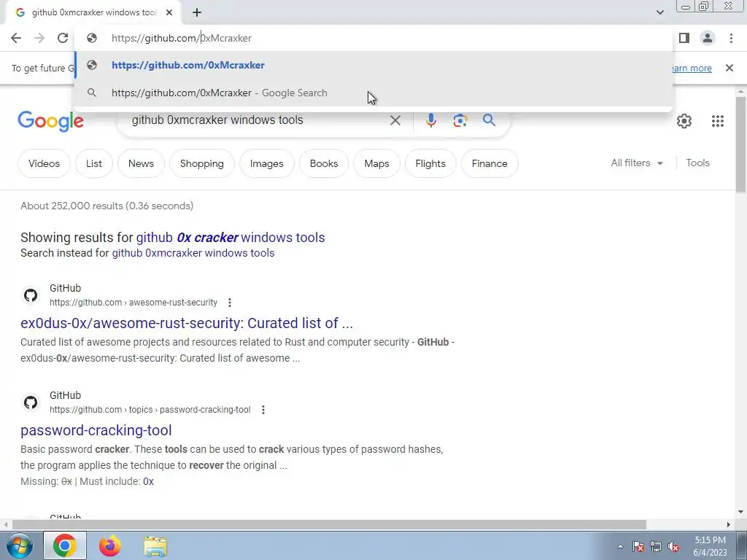Dismiss the notification bar with X
The height and width of the screenshot is (560, 747).
pos(729,68)
